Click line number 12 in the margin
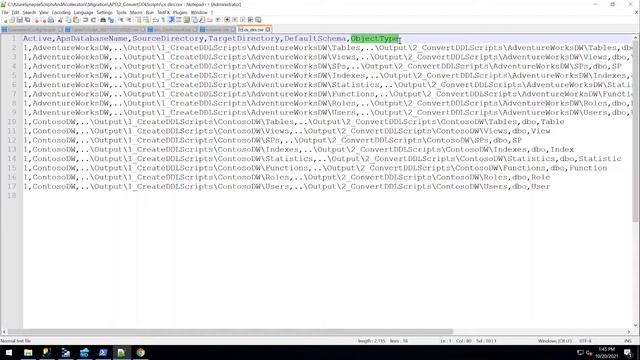 click(x=11, y=140)
